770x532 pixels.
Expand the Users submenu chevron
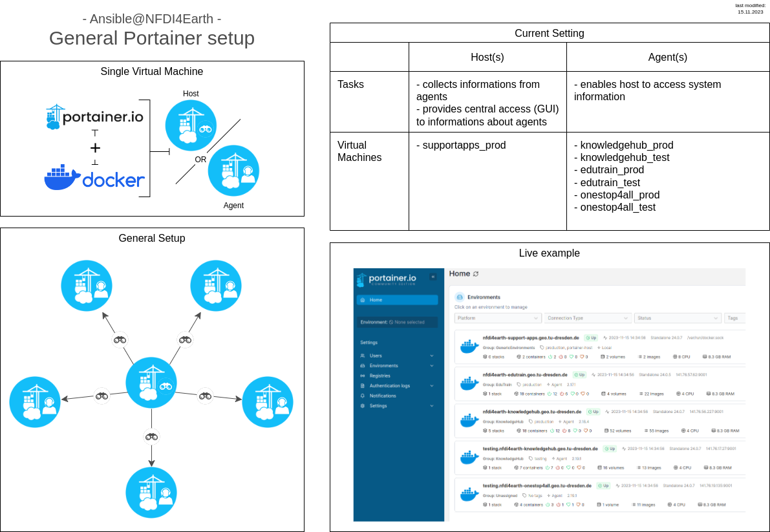tap(432, 356)
